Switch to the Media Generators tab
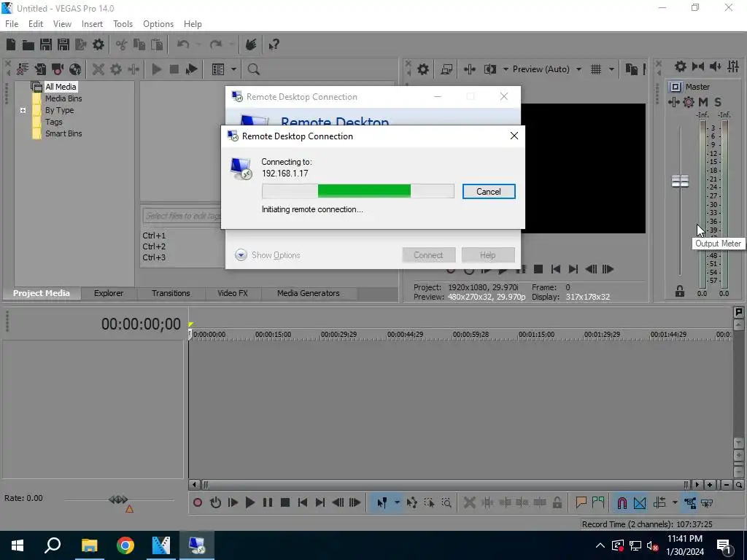747x560 pixels. pos(309,293)
